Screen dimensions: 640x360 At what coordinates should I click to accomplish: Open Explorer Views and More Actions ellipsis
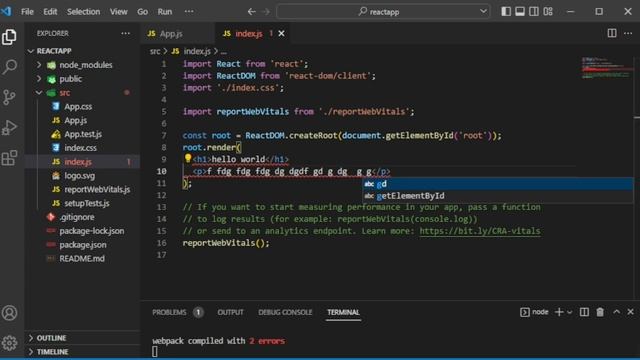(126, 33)
